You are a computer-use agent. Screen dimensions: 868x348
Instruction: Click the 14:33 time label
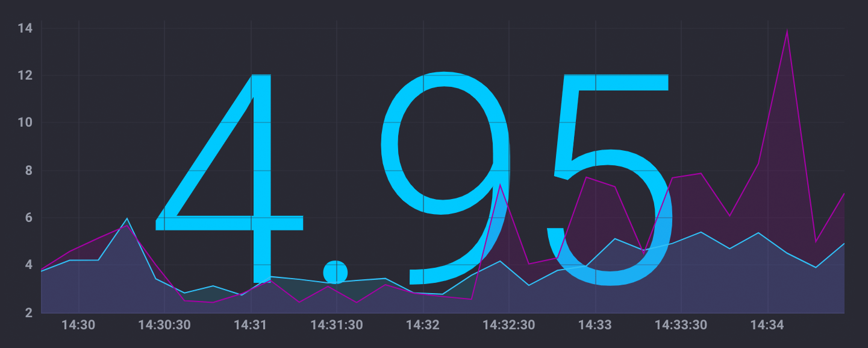(595, 325)
